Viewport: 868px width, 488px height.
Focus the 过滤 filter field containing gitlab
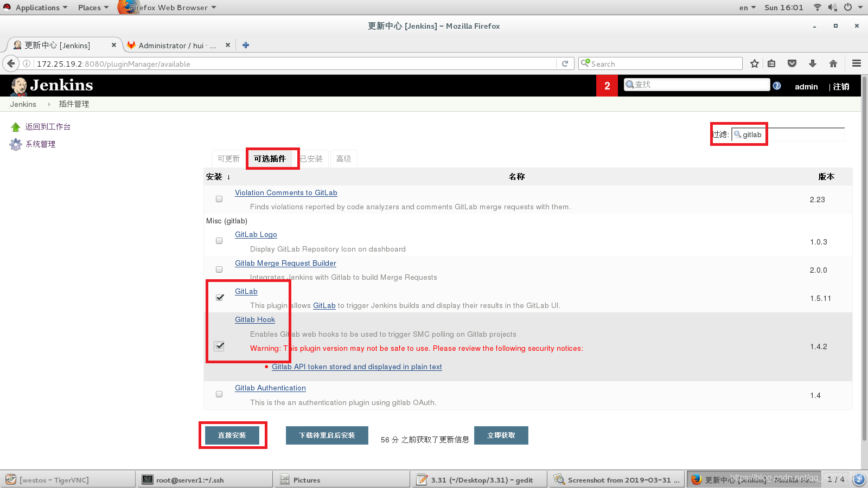(788, 134)
